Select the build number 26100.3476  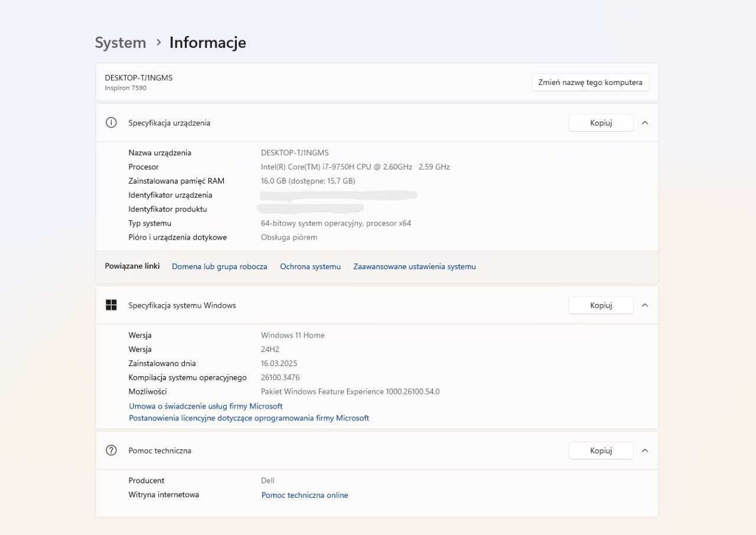(281, 378)
